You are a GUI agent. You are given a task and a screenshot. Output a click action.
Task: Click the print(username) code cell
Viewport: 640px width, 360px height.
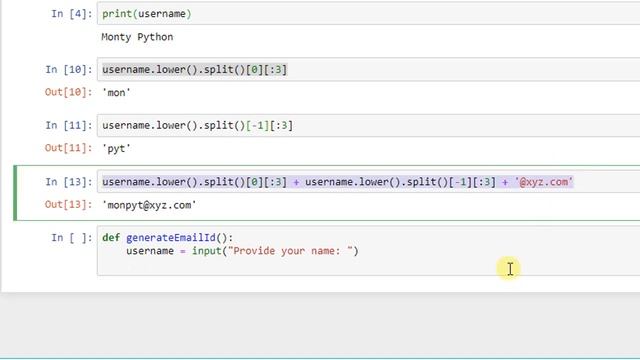(369, 13)
